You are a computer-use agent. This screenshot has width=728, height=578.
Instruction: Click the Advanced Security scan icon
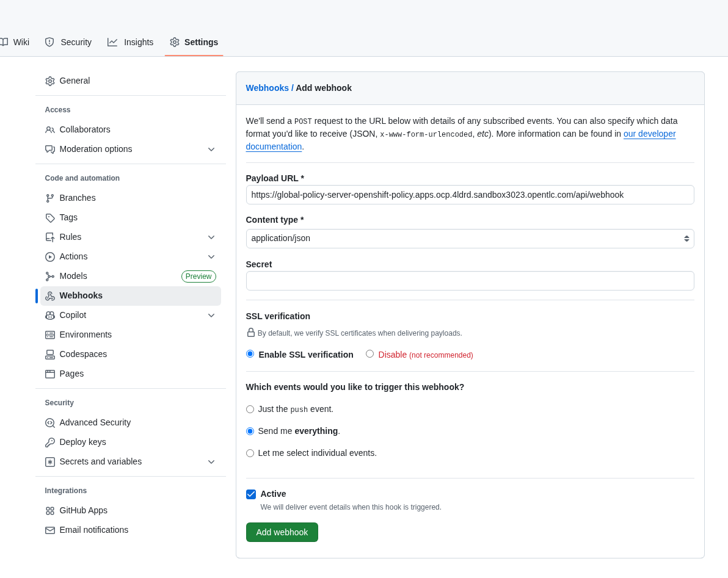[x=49, y=422]
